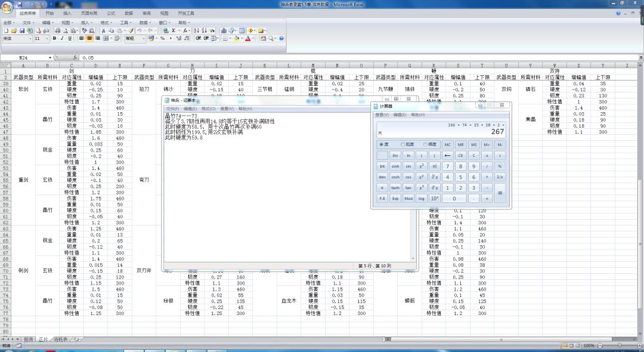Click the Format Painter brush icon
Screen dimensions: 644x352
click(131, 30)
